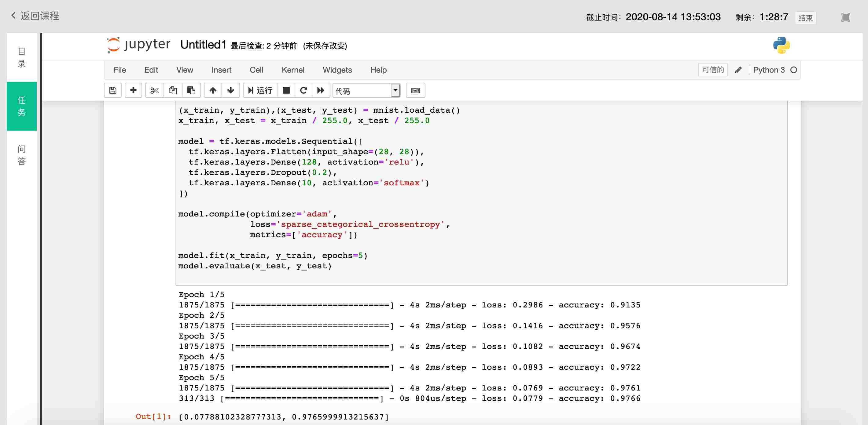Image resolution: width=868 pixels, height=425 pixels.
Task: Open the Kernel menu
Action: (293, 70)
